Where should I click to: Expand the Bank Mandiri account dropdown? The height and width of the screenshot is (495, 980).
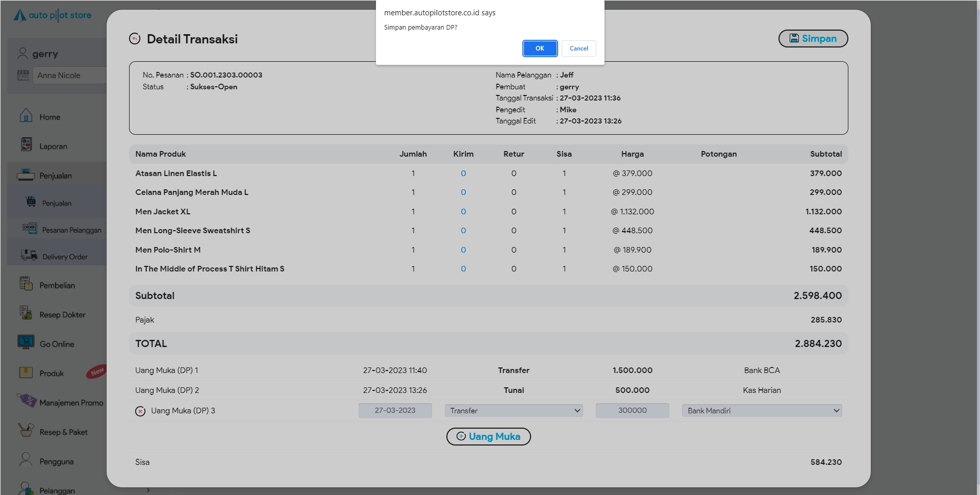tap(761, 411)
